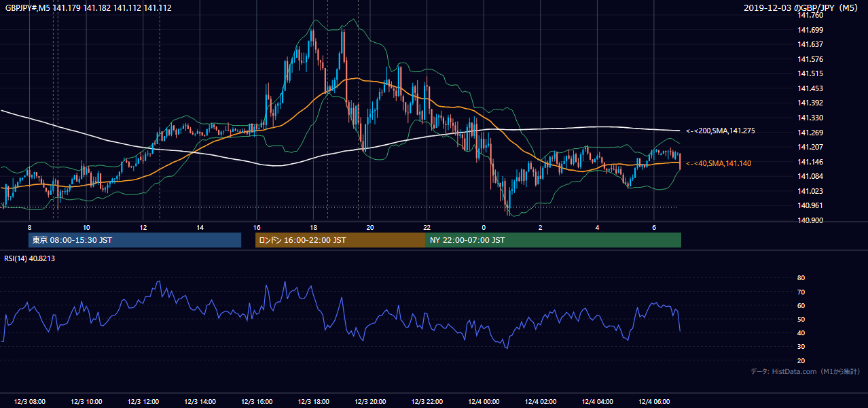Click the 12/3 16:00 time axis label

tap(257, 402)
